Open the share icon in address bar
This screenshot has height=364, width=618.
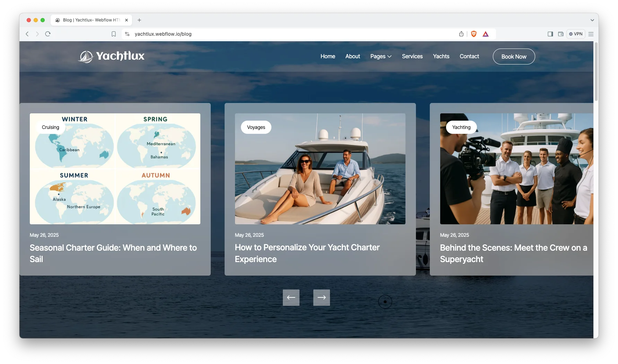[x=461, y=34]
